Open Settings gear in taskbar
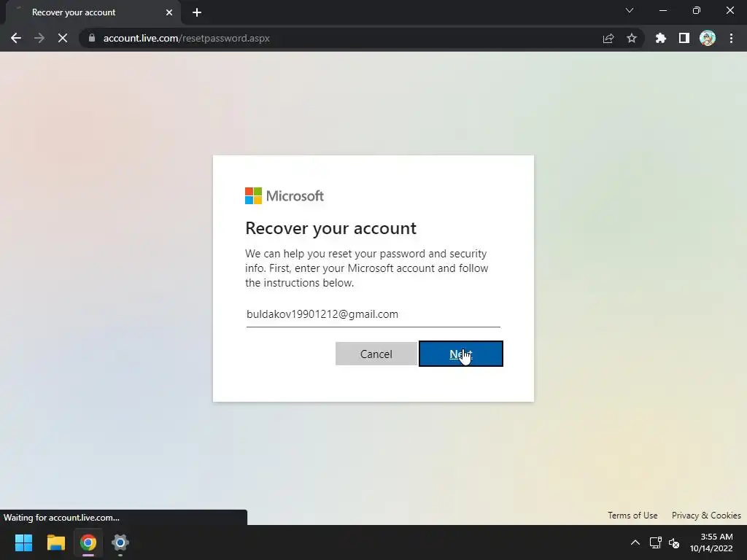This screenshot has width=747, height=560. [x=120, y=542]
